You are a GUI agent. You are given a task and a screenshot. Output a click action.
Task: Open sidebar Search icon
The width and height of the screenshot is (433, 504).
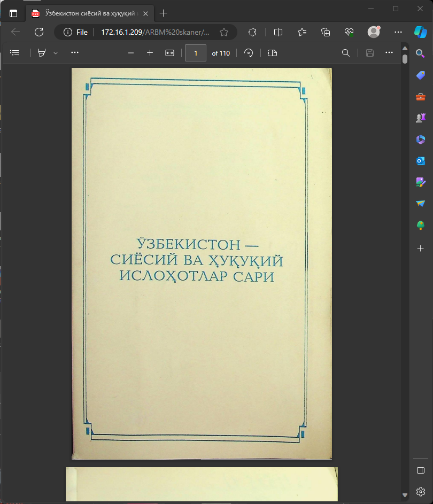click(421, 53)
